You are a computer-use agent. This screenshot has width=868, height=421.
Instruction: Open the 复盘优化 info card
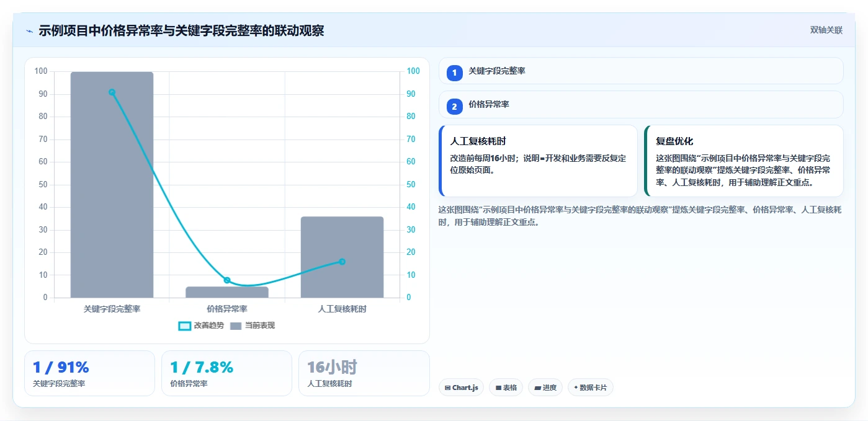(744, 161)
